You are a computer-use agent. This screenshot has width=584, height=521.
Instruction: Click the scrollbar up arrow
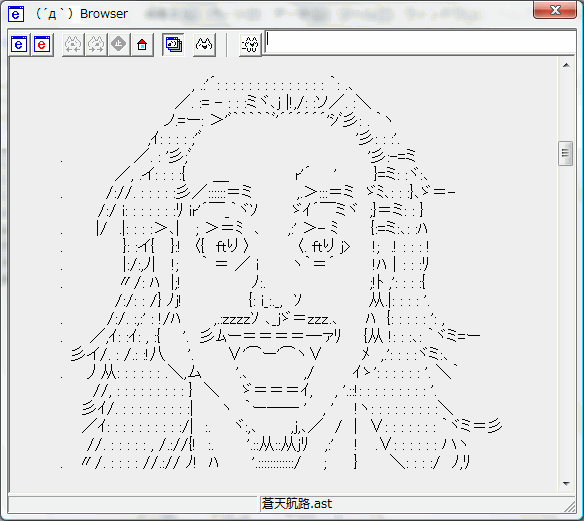(566, 66)
